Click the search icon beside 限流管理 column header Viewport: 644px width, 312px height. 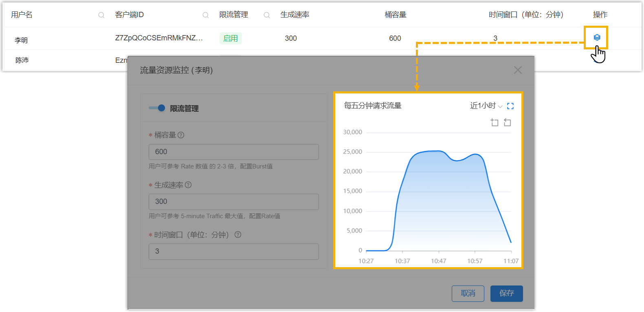tap(267, 15)
